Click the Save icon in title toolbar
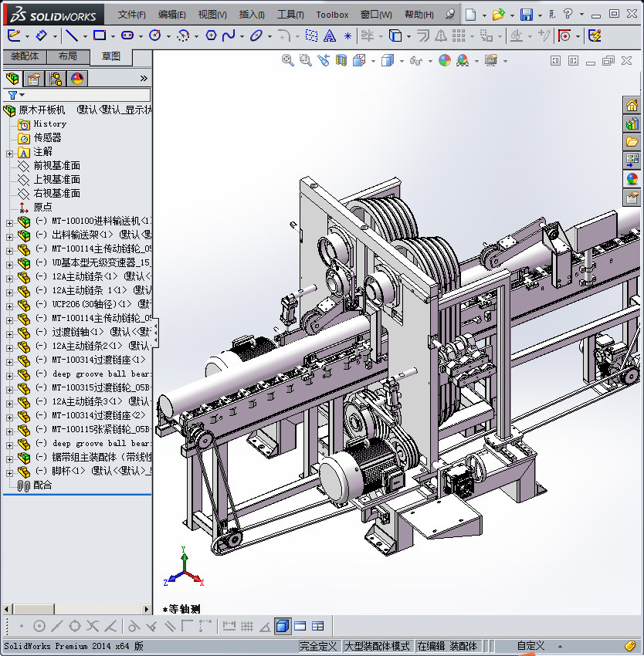 (527, 15)
